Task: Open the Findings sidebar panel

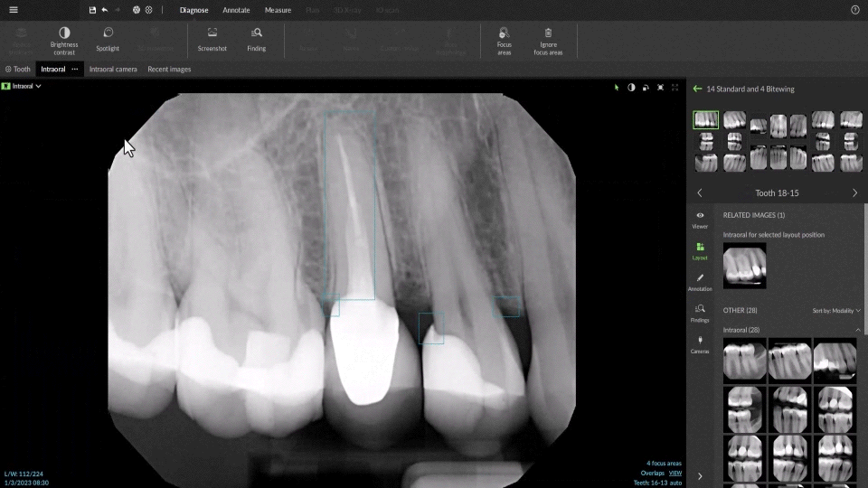Action: (x=700, y=314)
